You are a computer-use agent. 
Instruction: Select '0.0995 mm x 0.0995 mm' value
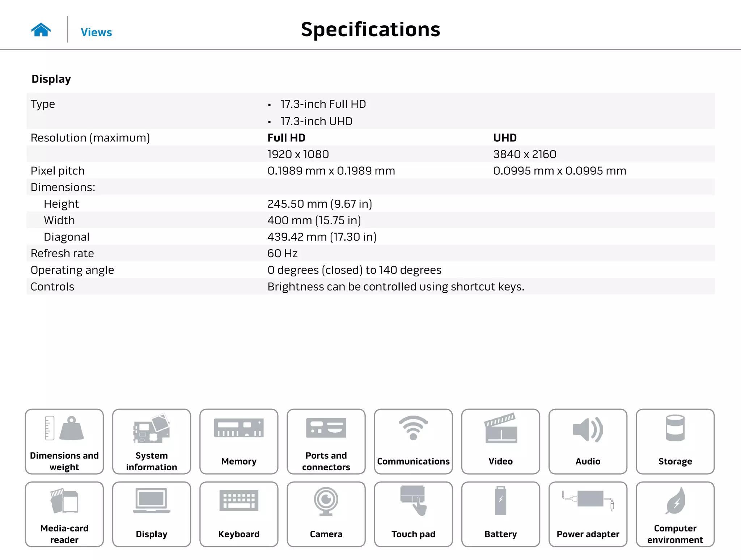(x=559, y=171)
